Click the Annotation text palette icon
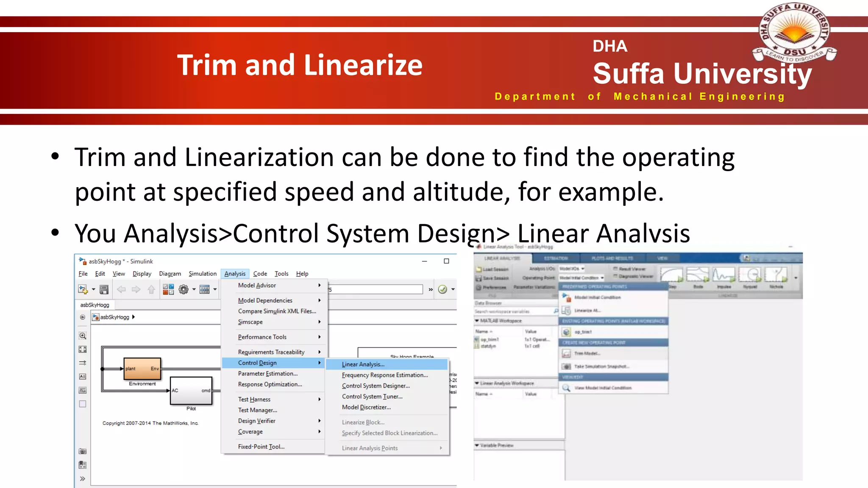This screenshot has height=488, width=868. coord(83,377)
